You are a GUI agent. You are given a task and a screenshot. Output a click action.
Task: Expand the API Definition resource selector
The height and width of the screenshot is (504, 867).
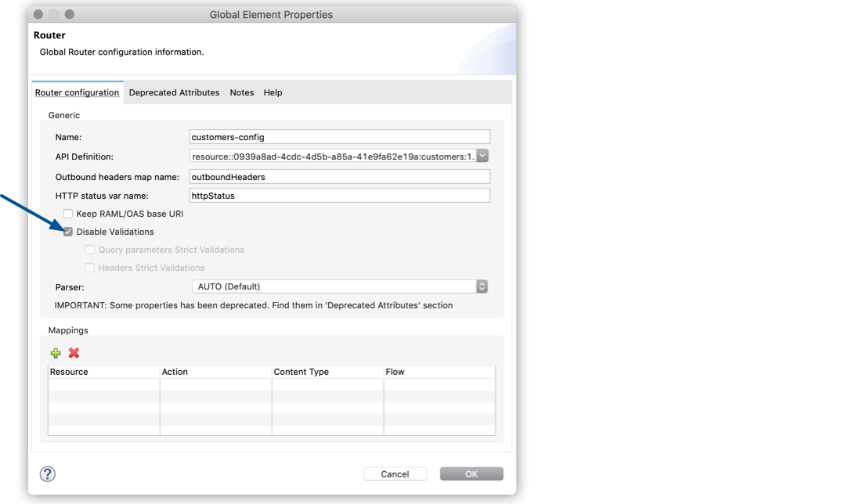point(482,155)
